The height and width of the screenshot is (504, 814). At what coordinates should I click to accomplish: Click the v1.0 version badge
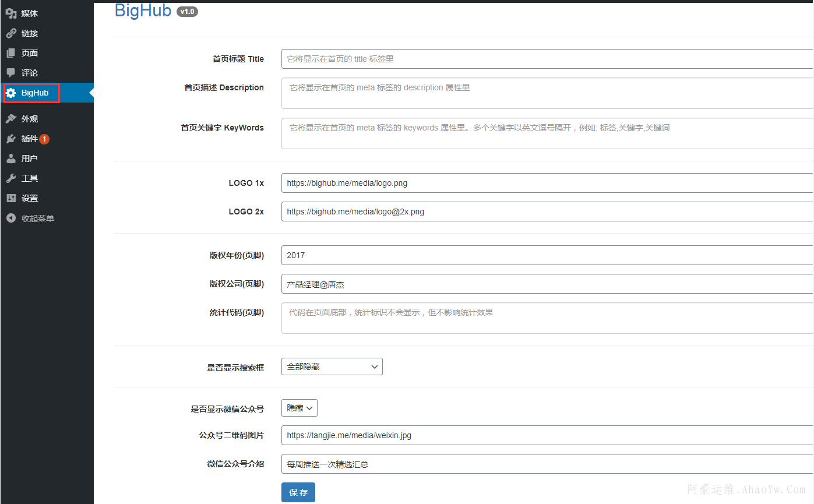pyautogui.click(x=187, y=11)
